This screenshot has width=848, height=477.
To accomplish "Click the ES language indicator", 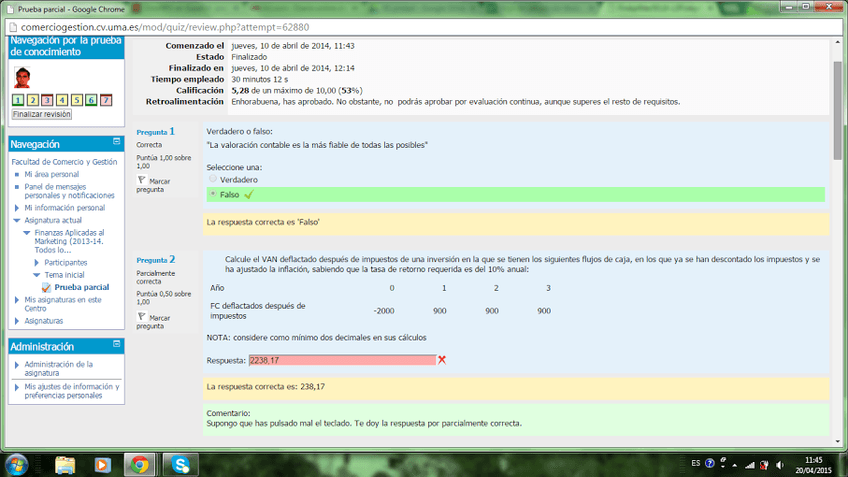I will [695, 463].
